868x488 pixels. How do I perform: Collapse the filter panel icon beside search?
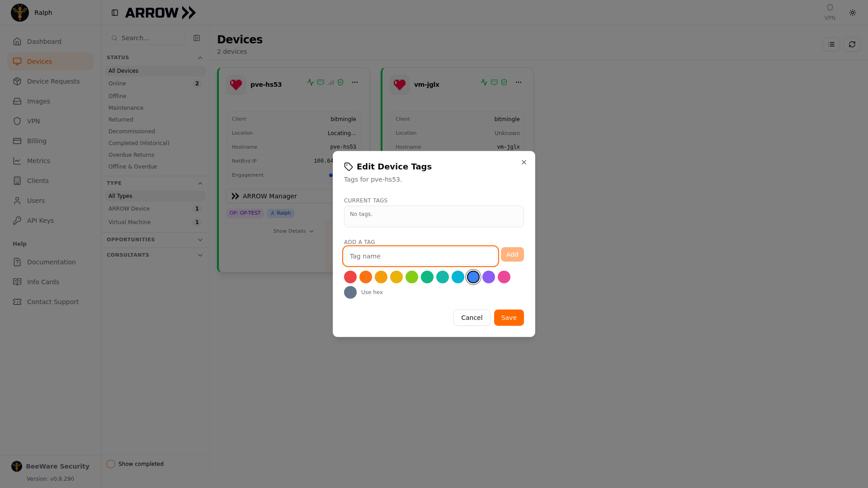(x=197, y=38)
